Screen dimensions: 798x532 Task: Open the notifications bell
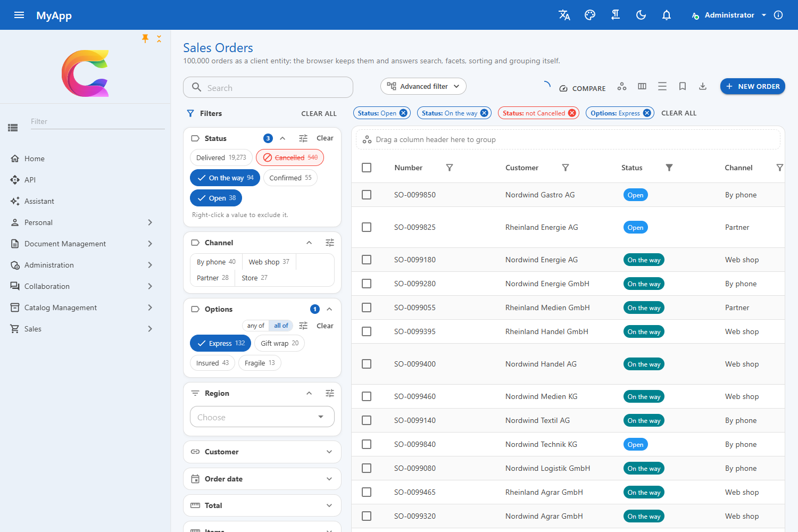(x=667, y=15)
